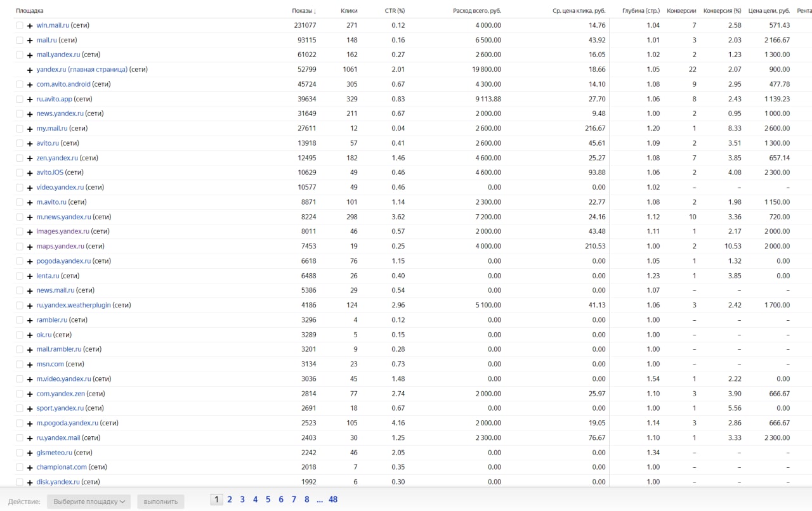Sort by Расход всего, руб. header
The height and width of the screenshot is (511, 812).
[477, 11]
